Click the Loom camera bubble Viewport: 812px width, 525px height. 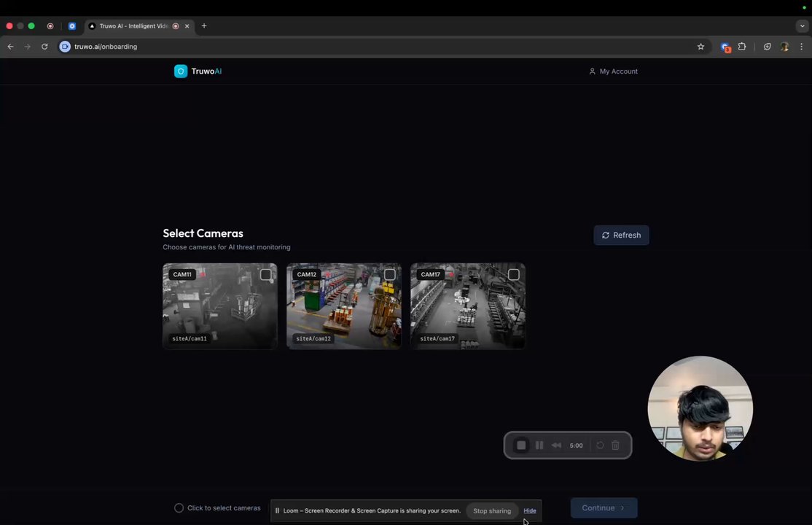click(700, 408)
